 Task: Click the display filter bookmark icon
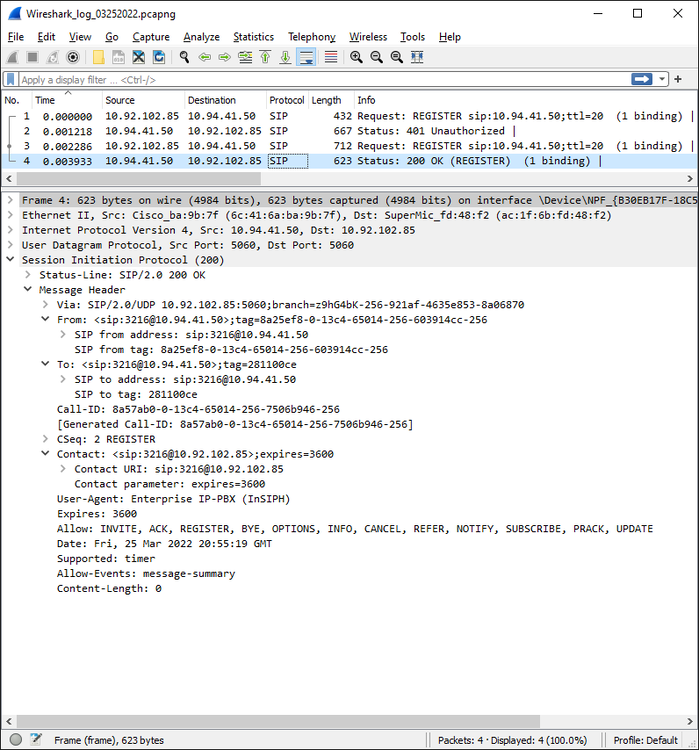(10, 79)
